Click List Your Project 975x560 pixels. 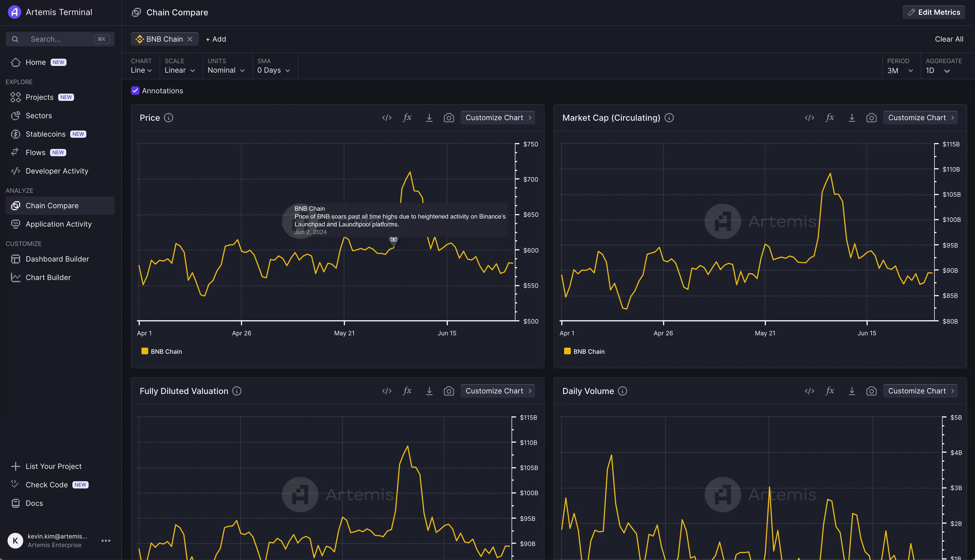[x=60, y=467]
